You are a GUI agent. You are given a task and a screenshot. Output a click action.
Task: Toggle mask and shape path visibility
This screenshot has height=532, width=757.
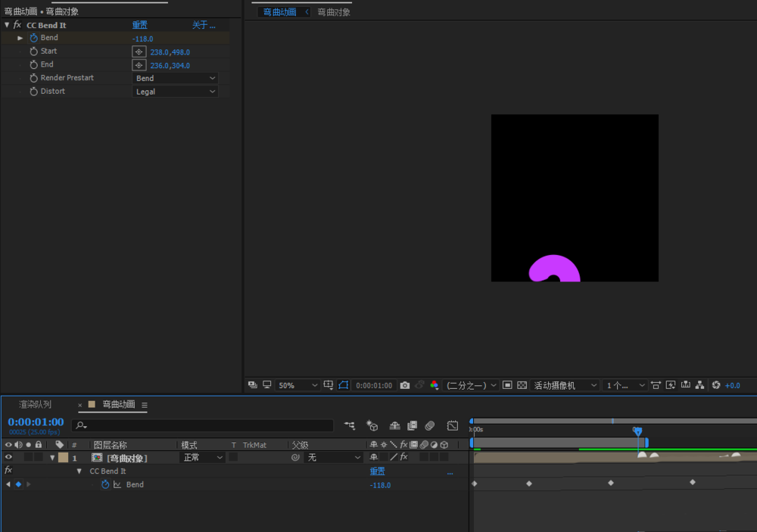point(343,384)
